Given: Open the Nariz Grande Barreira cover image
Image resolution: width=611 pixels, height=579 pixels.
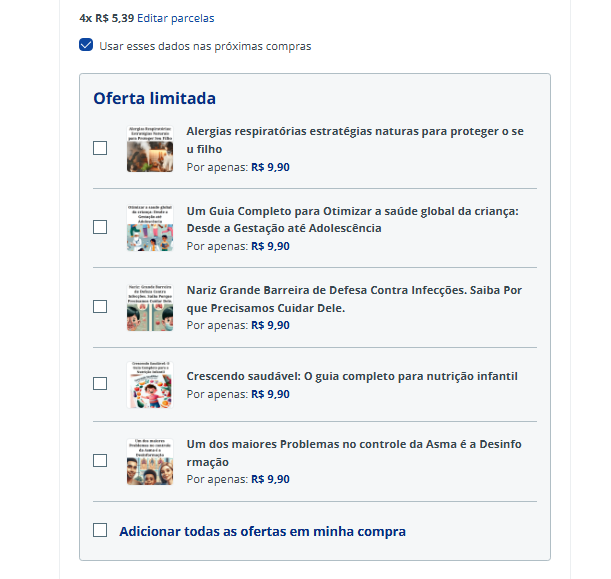Looking at the screenshot, I should [x=150, y=307].
